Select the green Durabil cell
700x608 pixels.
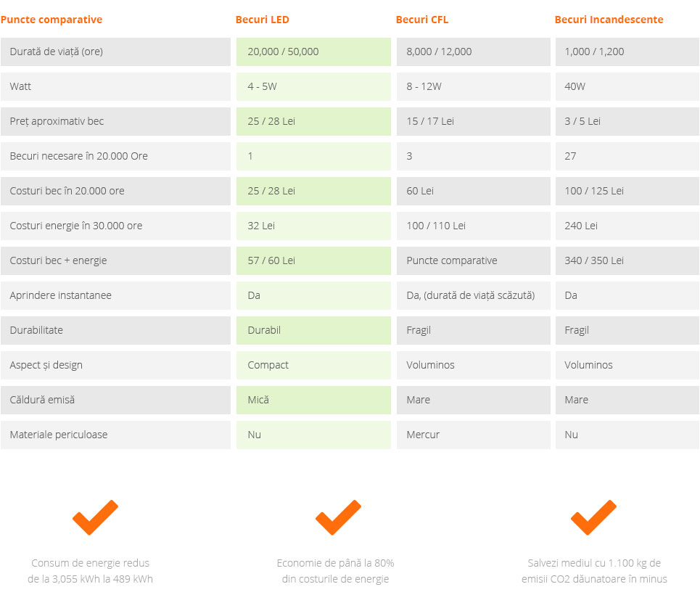[x=313, y=330]
